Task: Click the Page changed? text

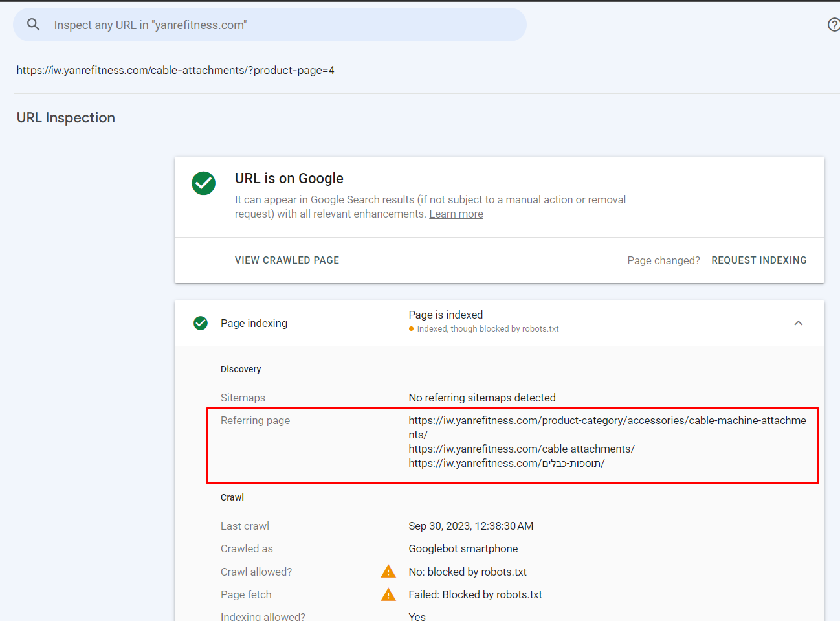Action: click(x=663, y=260)
